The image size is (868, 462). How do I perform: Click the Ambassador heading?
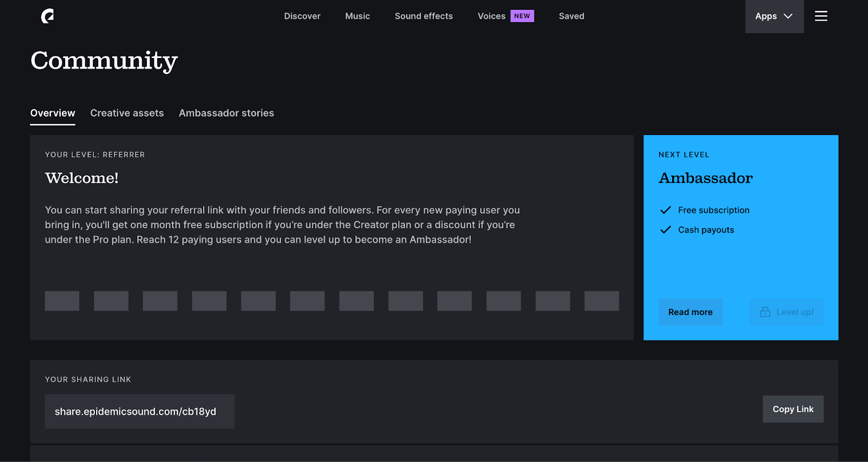click(705, 178)
